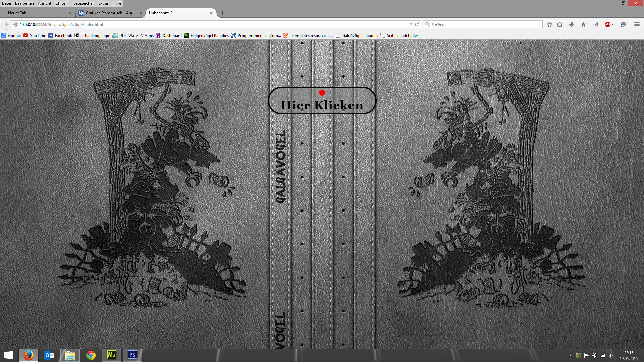644x362 pixels.
Task: Go to the Firefox home page
Action: (x=584, y=24)
